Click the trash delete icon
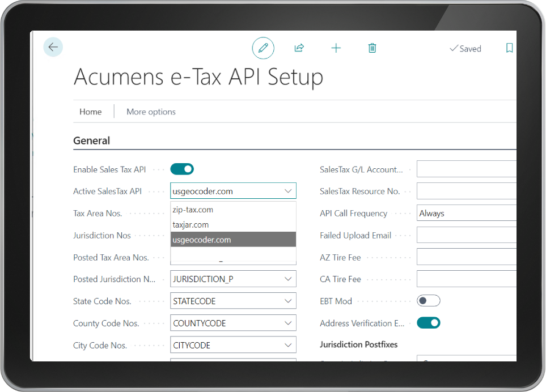Screen dimensions: 546x392 point(372,48)
